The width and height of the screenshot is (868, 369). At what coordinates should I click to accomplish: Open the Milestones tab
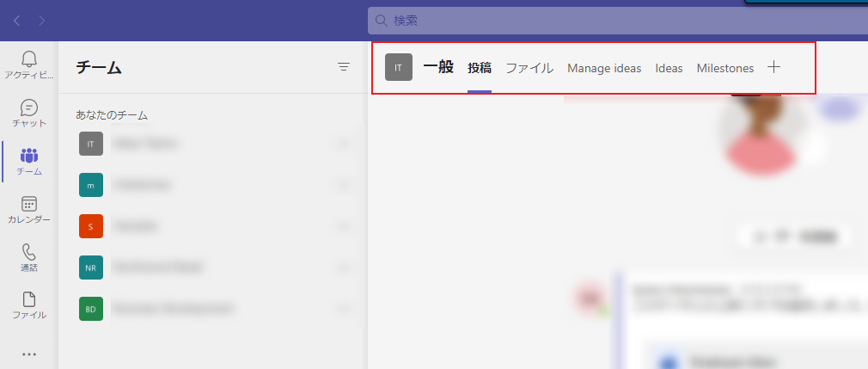pos(725,68)
